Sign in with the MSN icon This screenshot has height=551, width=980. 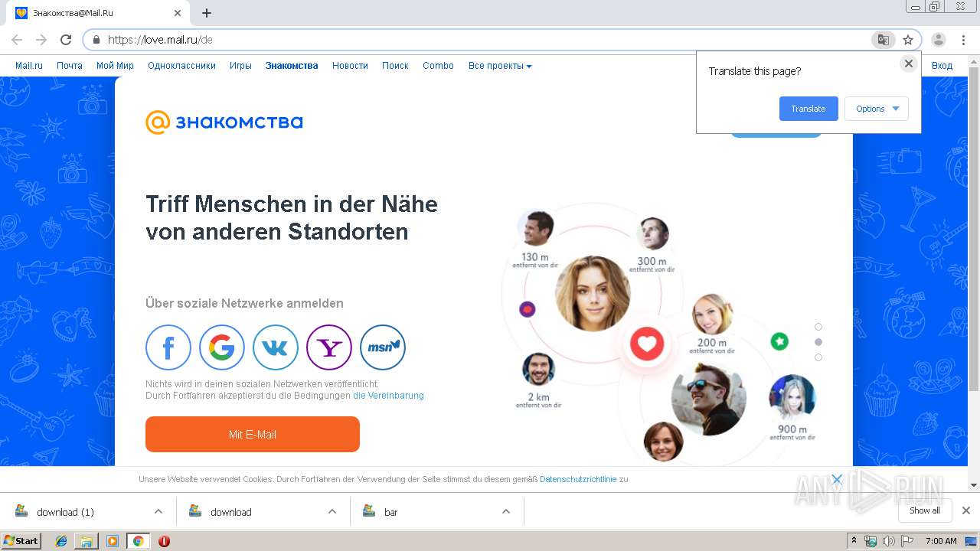[382, 347]
